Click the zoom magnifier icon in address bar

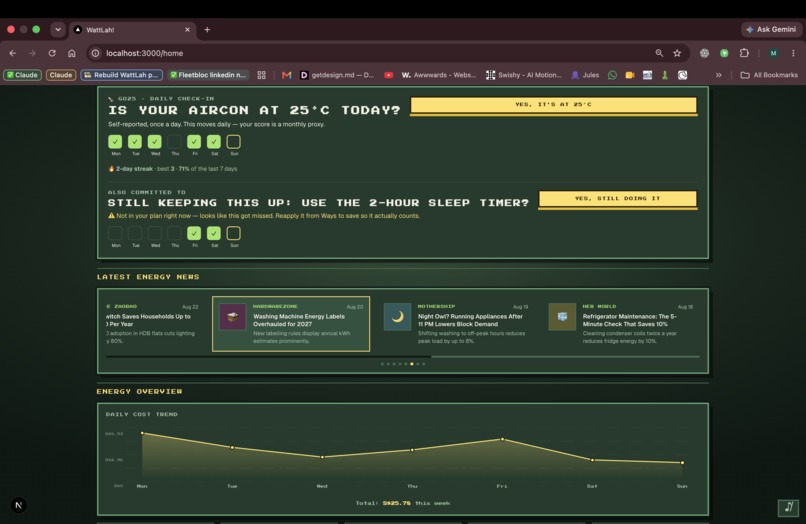(x=659, y=53)
